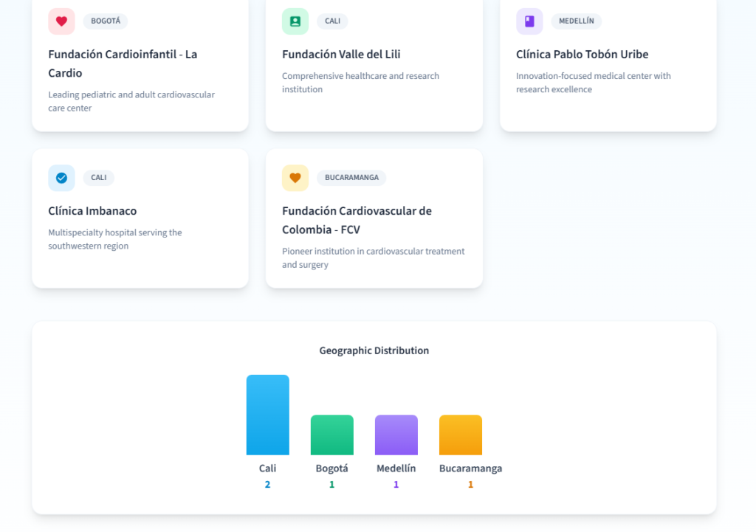
Task: Open Fundación Cardioinfantil - La Cardio title
Action: pos(123,63)
